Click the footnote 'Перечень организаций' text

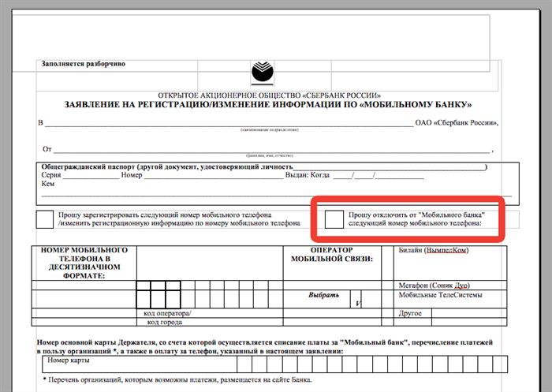click(177, 379)
